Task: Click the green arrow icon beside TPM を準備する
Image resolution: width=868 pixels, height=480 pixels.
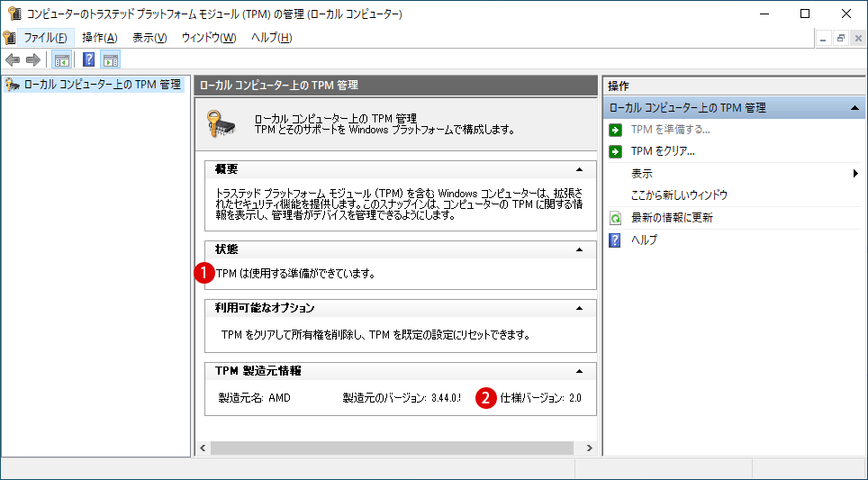Action: (615, 130)
